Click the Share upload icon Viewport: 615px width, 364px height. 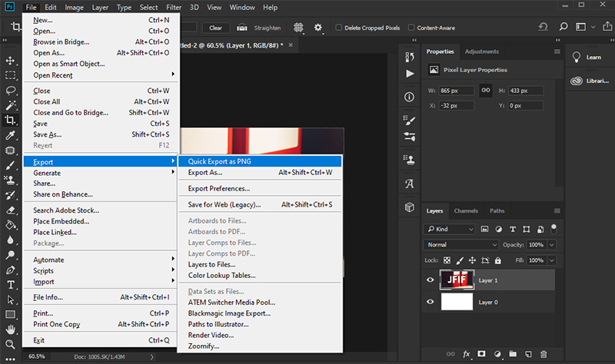coord(607,26)
